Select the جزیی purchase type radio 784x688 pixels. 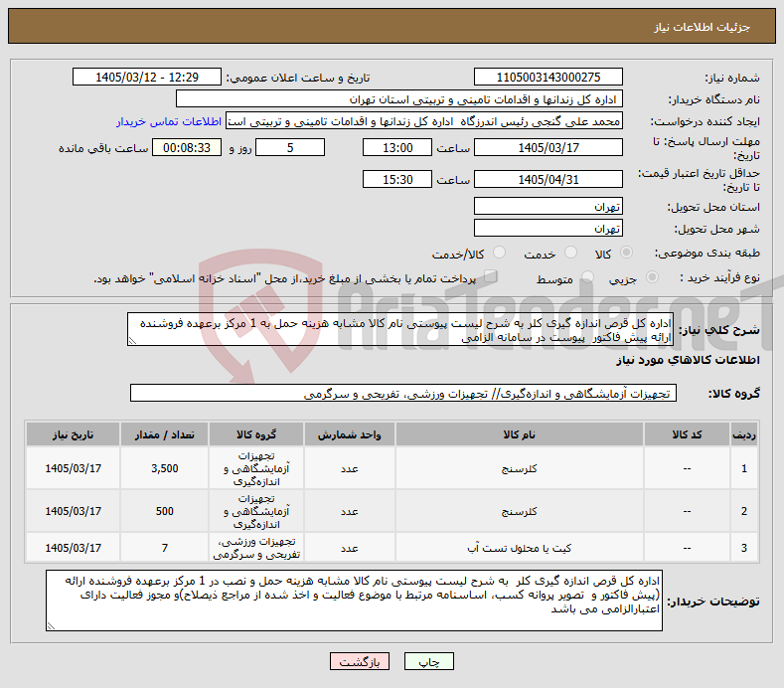[x=652, y=277]
